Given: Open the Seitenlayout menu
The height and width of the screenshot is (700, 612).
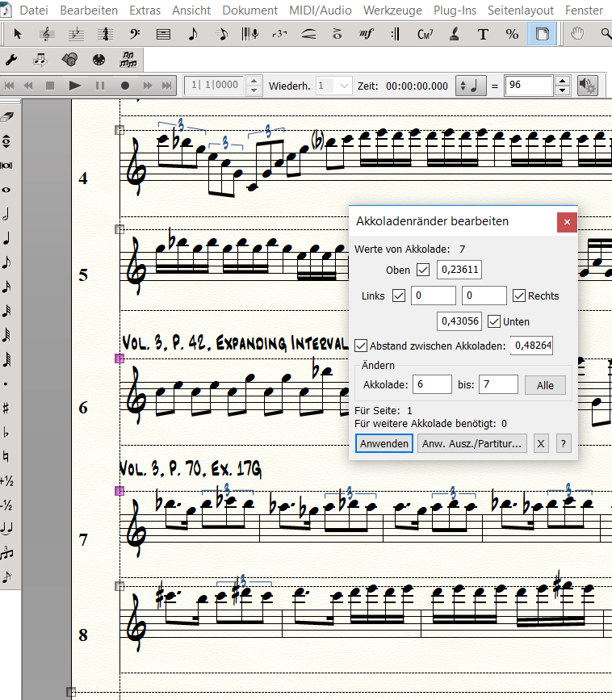Looking at the screenshot, I should click(x=521, y=10).
